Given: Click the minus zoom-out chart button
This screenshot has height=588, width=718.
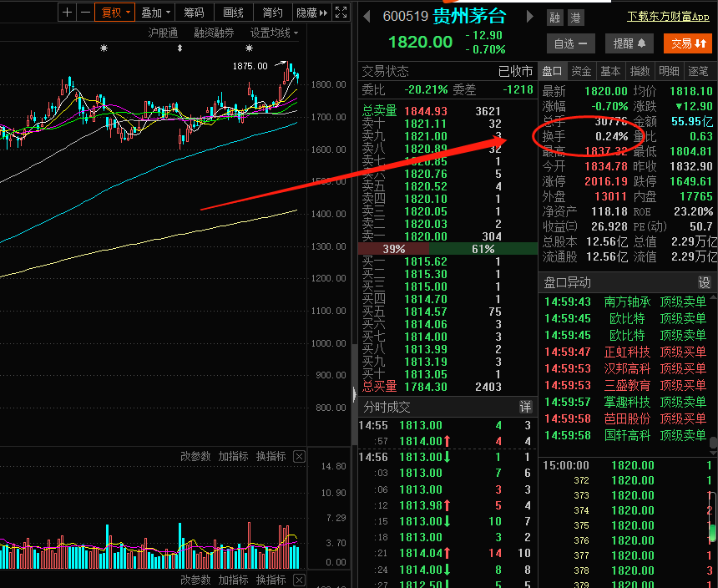Looking at the screenshot, I should tap(85, 13).
